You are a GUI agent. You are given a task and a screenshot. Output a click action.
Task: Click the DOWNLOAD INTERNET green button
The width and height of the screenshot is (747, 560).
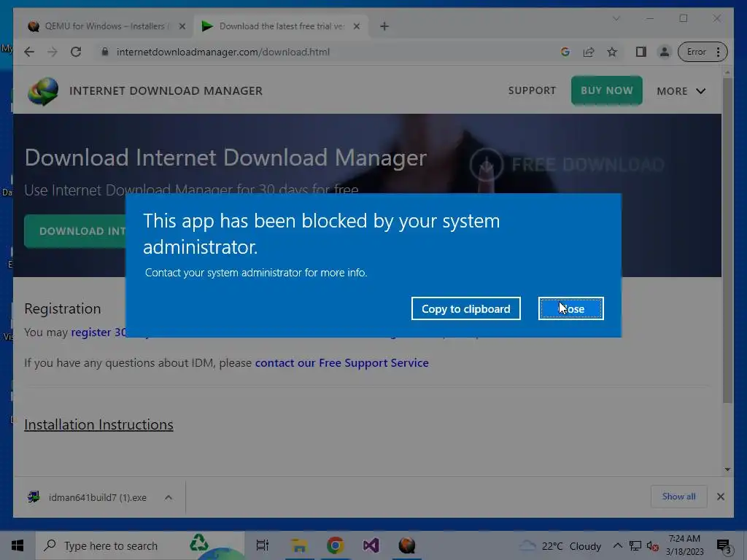(x=75, y=231)
